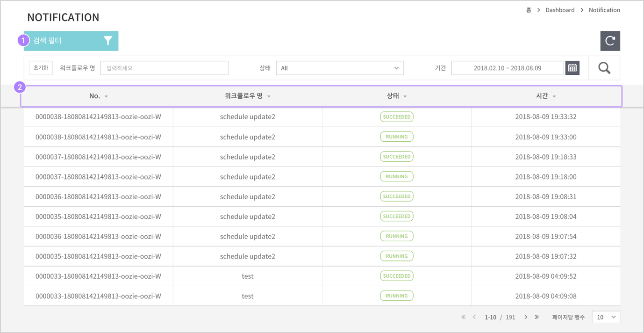Select job ID in 19:33:32 row
The image size is (644, 333).
(x=98, y=117)
